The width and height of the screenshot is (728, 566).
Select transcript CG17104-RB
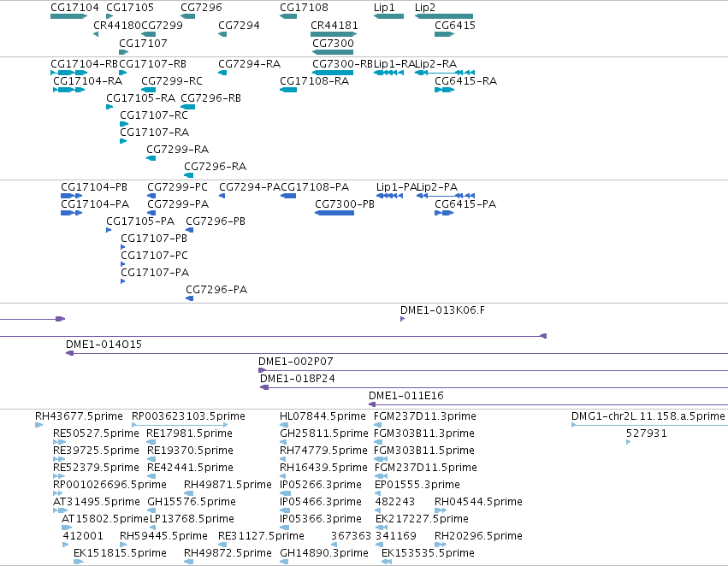[x=68, y=73]
